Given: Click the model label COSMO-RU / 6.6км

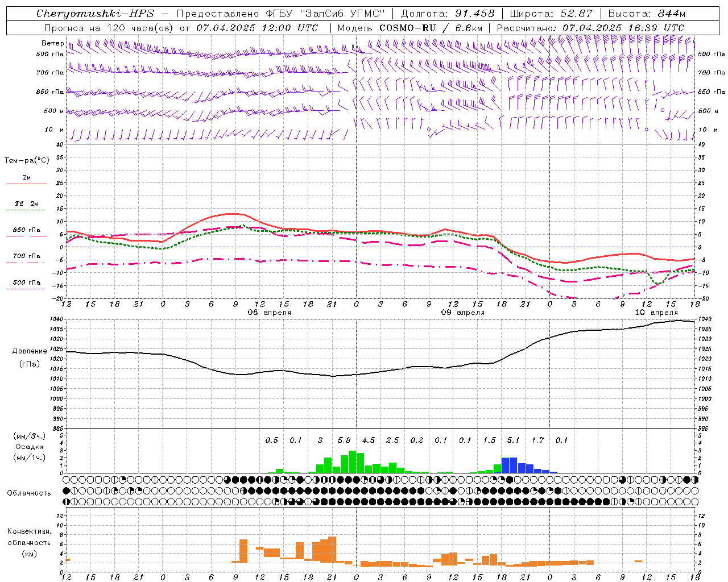Looking at the screenshot, I should point(431,28).
